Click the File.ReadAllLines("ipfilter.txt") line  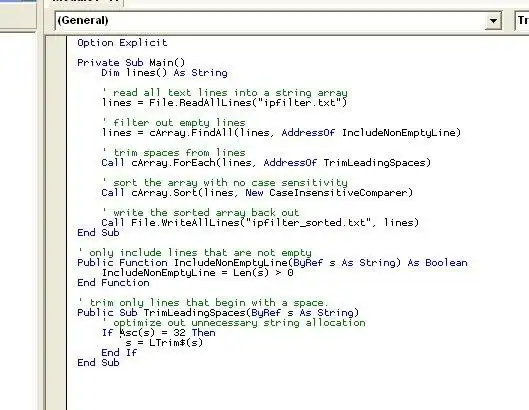(224, 103)
